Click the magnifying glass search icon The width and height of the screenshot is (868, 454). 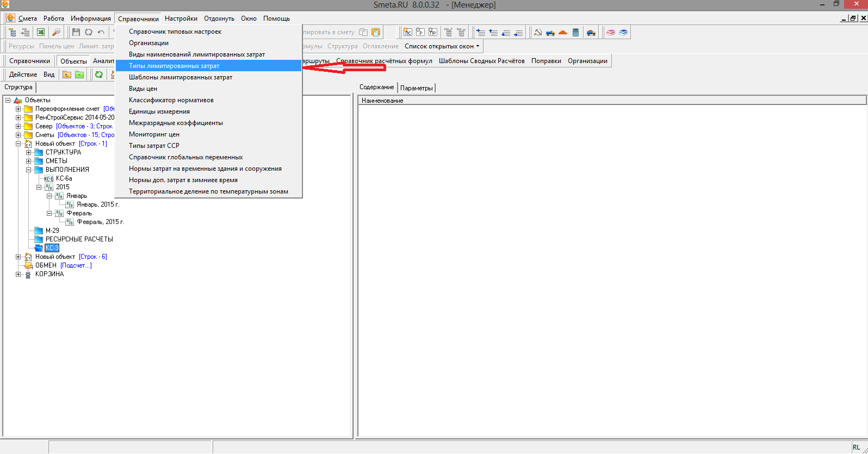click(56, 33)
